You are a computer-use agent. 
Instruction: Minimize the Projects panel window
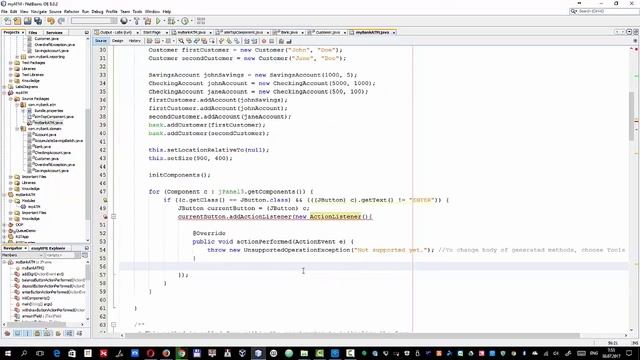point(87,32)
